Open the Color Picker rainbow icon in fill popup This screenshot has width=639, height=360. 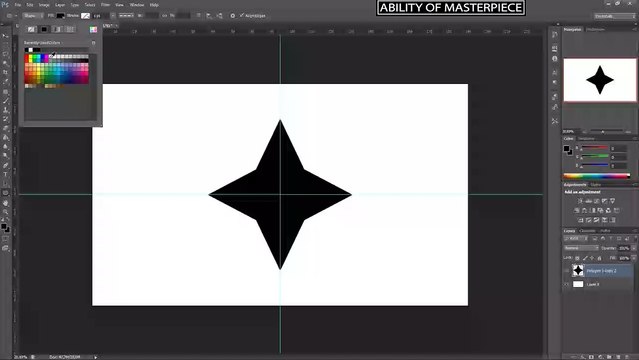point(93,29)
